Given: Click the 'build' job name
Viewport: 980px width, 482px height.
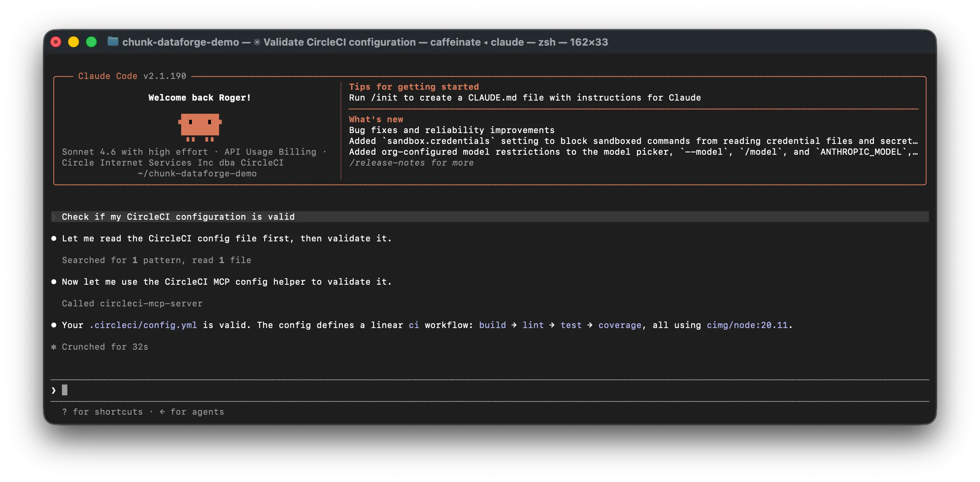Looking at the screenshot, I should (492, 325).
